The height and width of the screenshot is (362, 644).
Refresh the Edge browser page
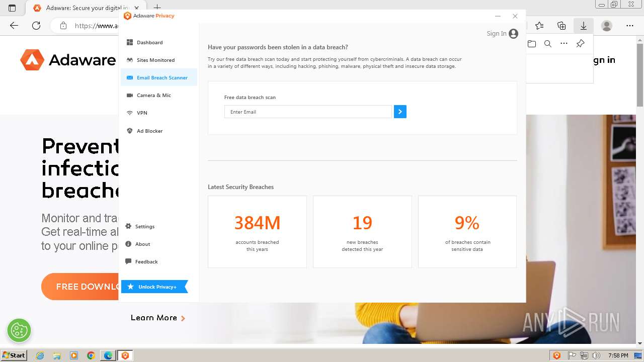click(x=36, y=26)
